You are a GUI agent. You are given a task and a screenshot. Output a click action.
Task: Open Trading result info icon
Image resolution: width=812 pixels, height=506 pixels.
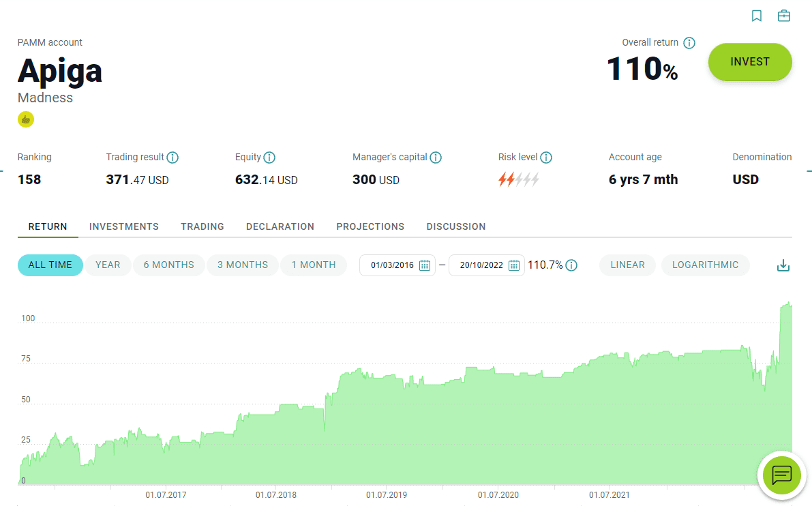click(172, 158)
